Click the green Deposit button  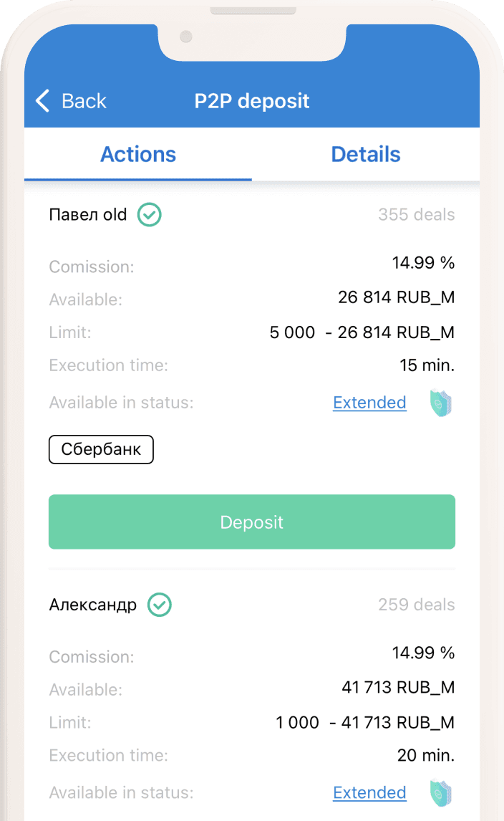[252, 522]
